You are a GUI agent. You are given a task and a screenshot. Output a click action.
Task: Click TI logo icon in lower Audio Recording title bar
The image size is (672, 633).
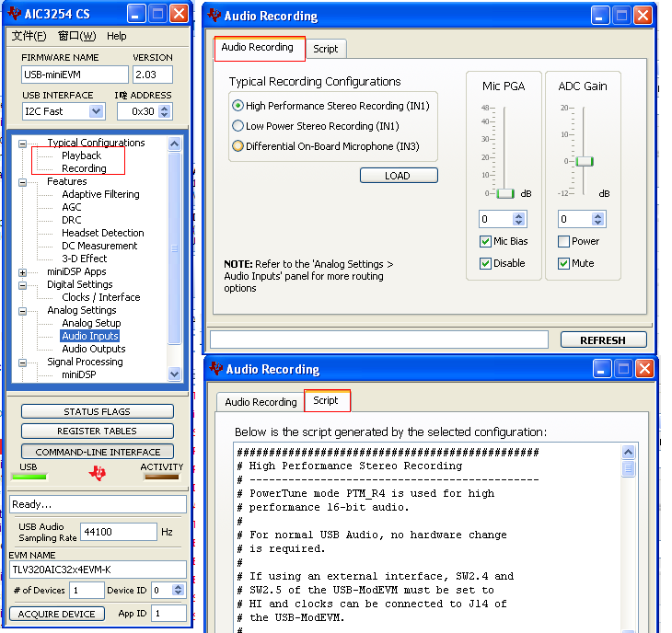point(215,368)
